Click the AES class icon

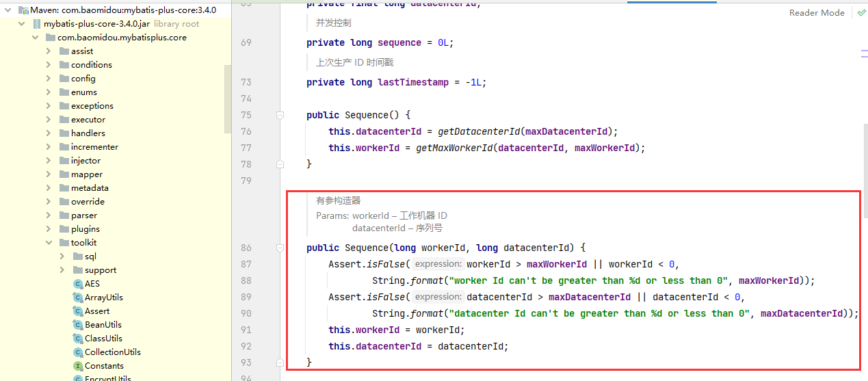coord(78,284)
